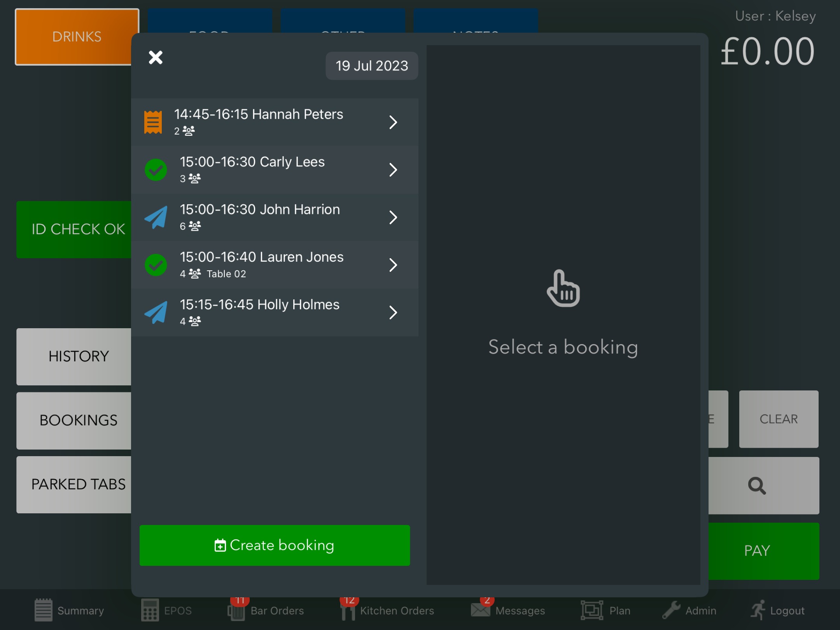This screenshot has width=840, height=630.
Task: Expand the Carly Lees booking arrow
Action: [x=393, y=170]
